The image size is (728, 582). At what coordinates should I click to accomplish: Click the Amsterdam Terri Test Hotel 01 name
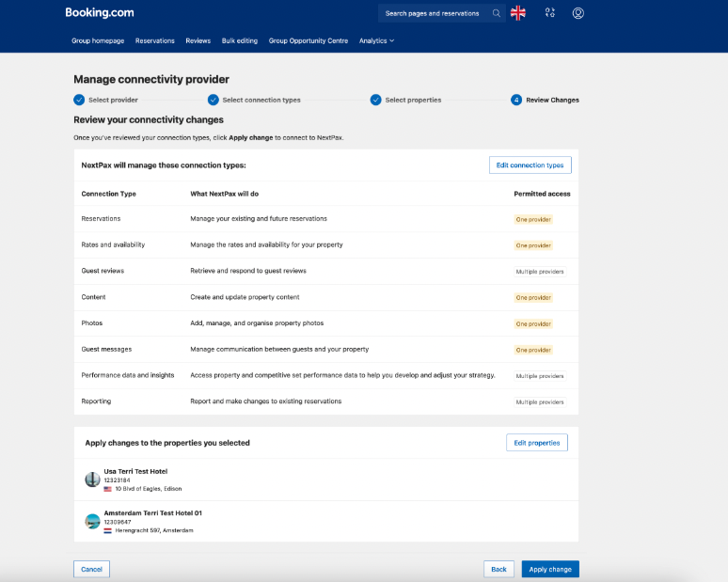click(152, 512)
